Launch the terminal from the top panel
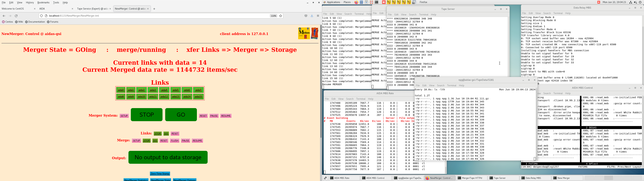Image resolution: width=644 pixels, height=181 pixels. [x=377, y=2]
